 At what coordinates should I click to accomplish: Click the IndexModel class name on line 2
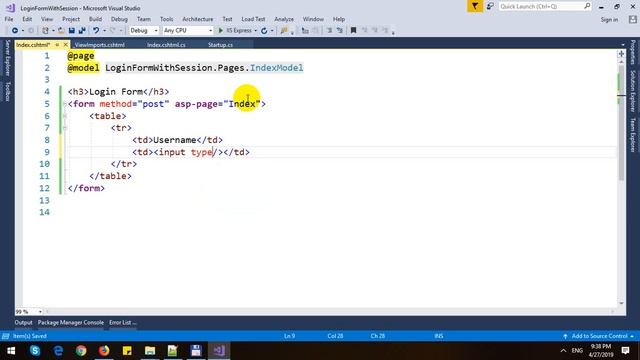click(x=276, y=68)
